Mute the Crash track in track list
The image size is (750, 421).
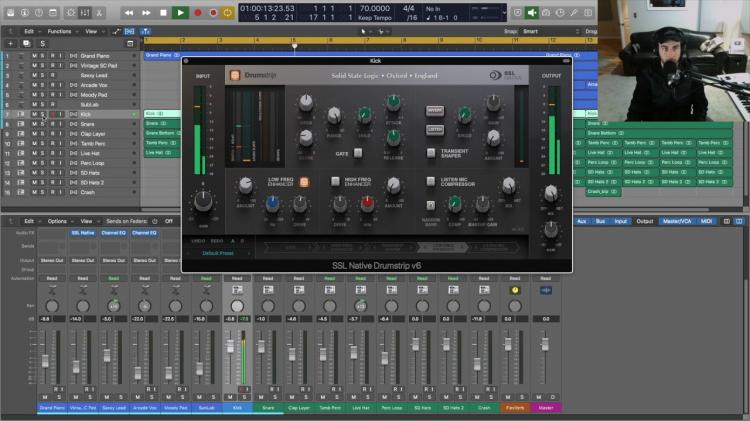pyautogui.click(x=34, y=192)
